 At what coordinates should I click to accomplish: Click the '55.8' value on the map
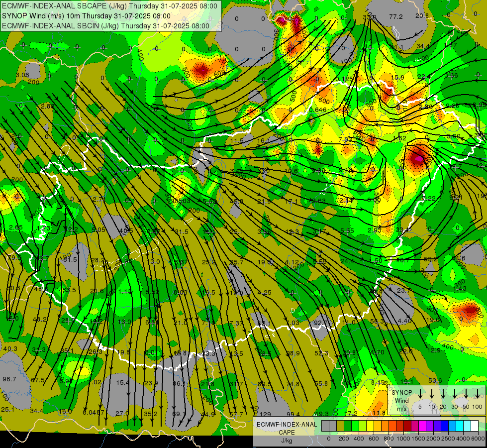click(321, 384)
